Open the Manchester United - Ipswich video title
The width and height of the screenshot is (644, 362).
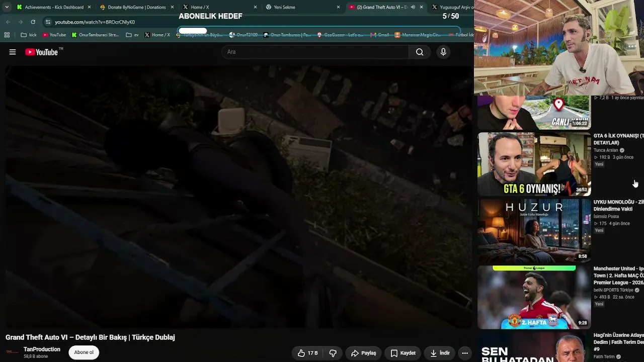point(618,276)
